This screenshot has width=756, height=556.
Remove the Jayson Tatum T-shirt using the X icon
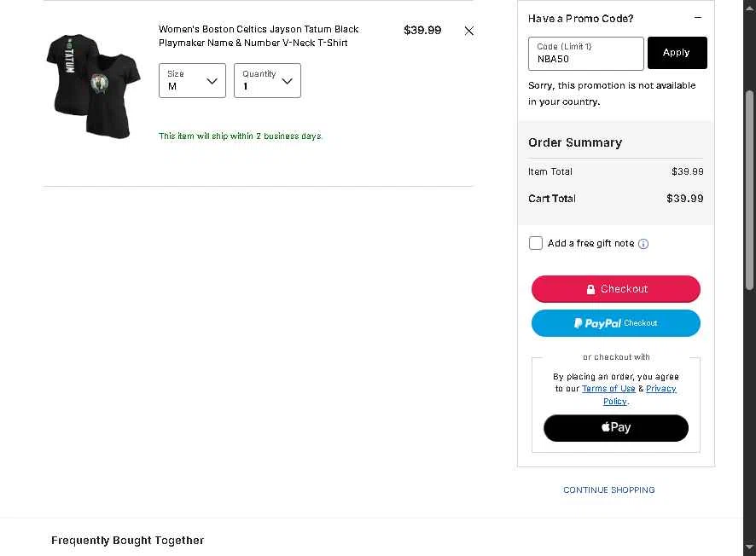coord(468,31)
